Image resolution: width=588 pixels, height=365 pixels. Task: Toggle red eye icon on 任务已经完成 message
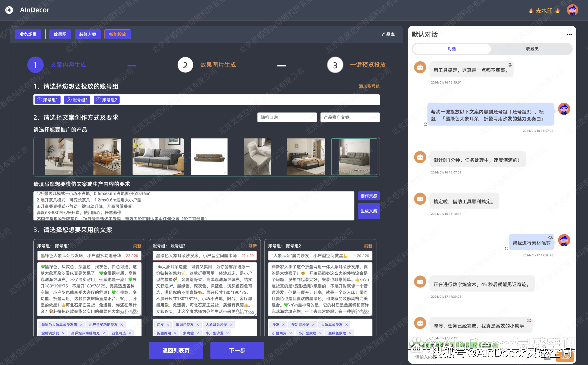[x=529, y=320]
